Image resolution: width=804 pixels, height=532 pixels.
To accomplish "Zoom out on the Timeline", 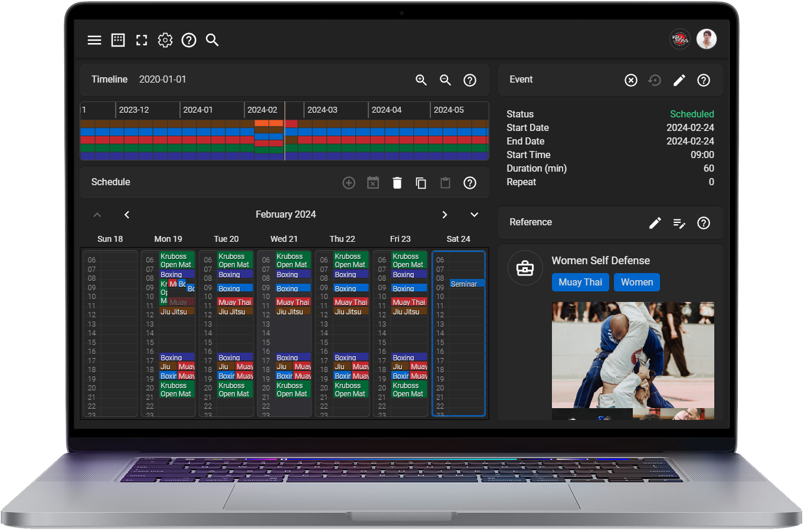I will [x=446, y=80].
